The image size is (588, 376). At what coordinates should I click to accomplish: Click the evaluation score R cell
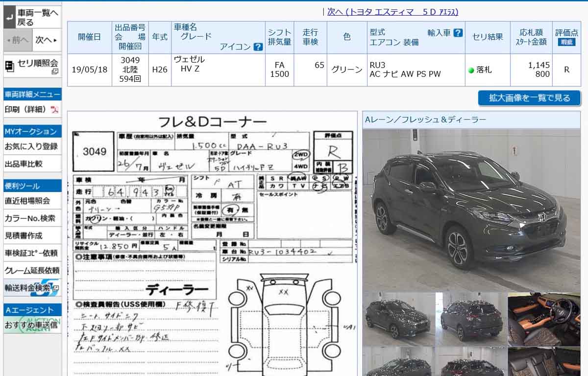[566, 70]
